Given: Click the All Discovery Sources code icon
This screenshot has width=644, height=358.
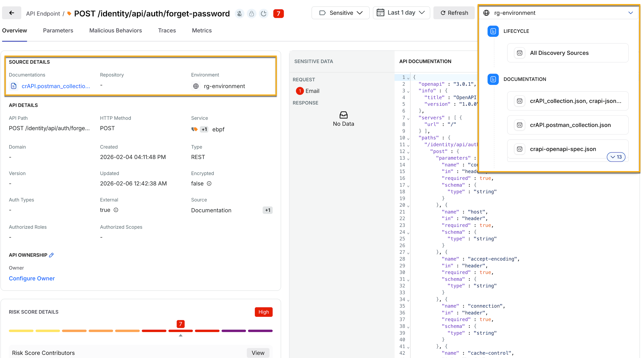Looking at the screenshot, I should 519,53.
